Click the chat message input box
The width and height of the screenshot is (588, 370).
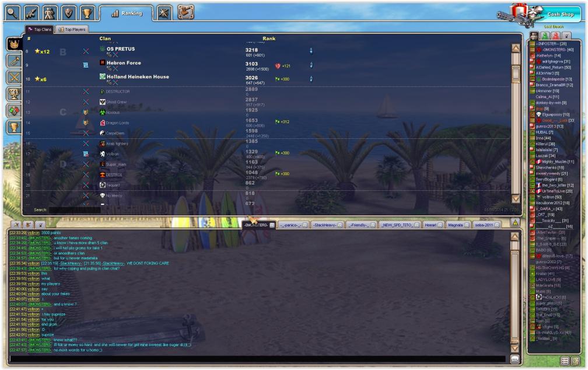pos(257,359)
